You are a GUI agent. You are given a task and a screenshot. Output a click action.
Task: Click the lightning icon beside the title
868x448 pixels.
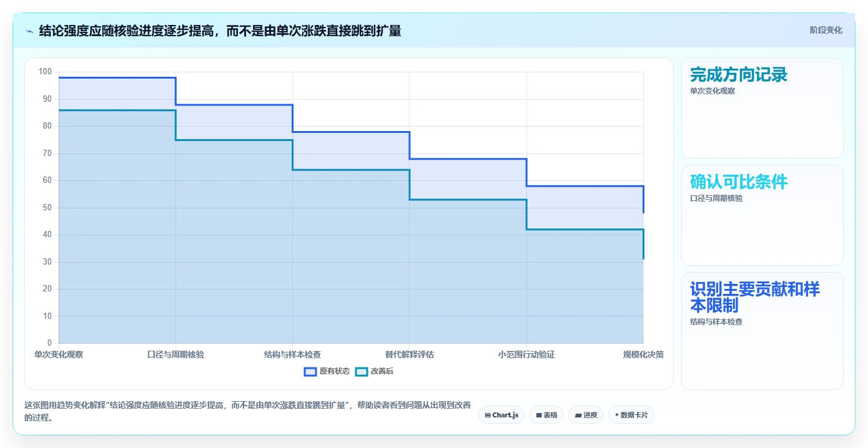pyautogui.click(x=29, y=31)
